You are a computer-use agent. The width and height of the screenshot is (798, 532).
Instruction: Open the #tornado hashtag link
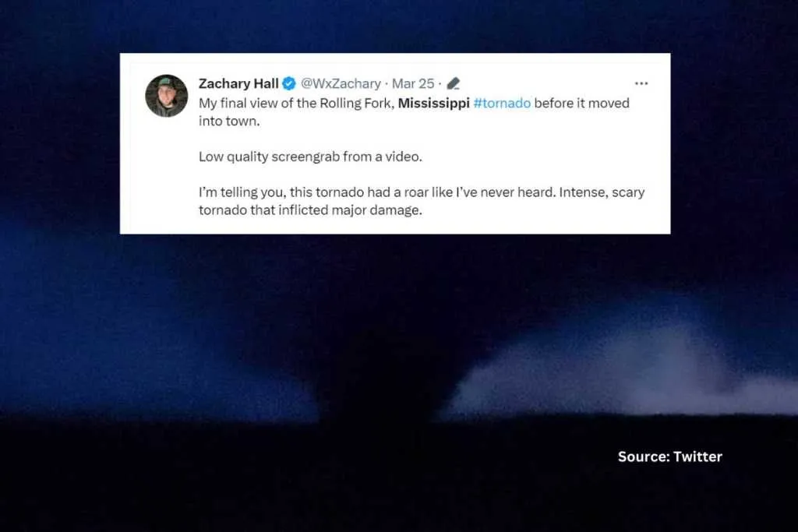tap(502, 103)
